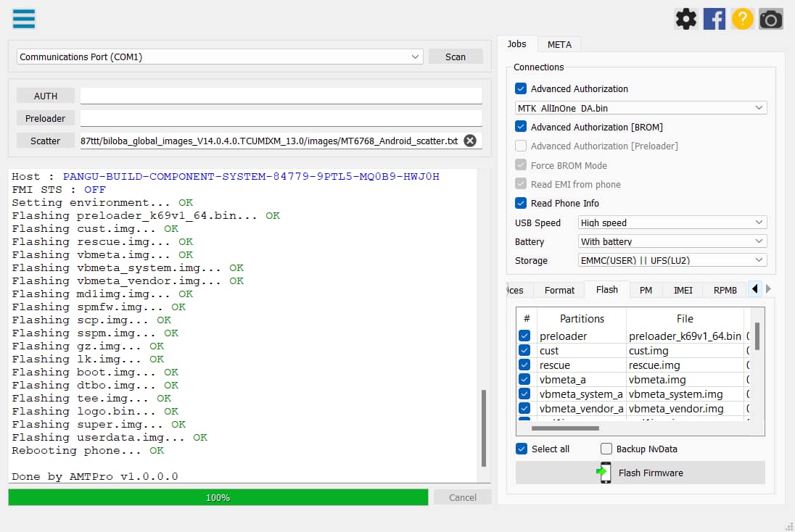The width and height of the screenshot is (795, 532).
Task: Click the AUTH file path field
Action: [281, 96]
